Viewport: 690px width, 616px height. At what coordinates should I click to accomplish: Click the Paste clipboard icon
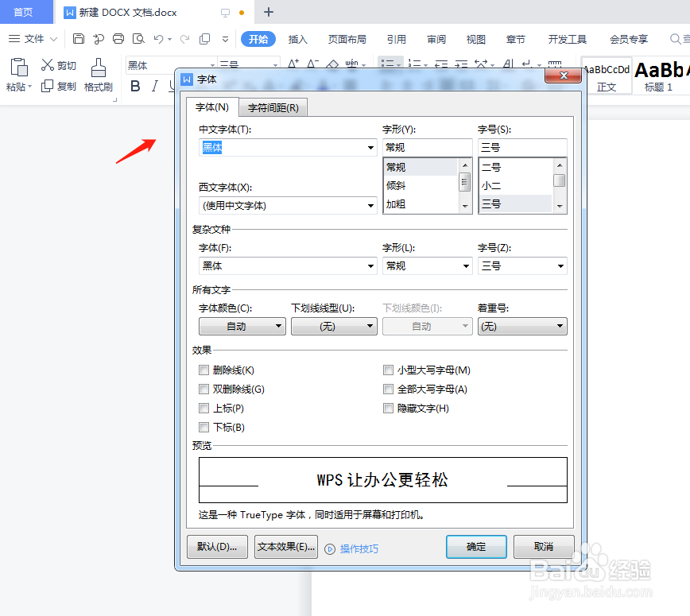point(19,68)
